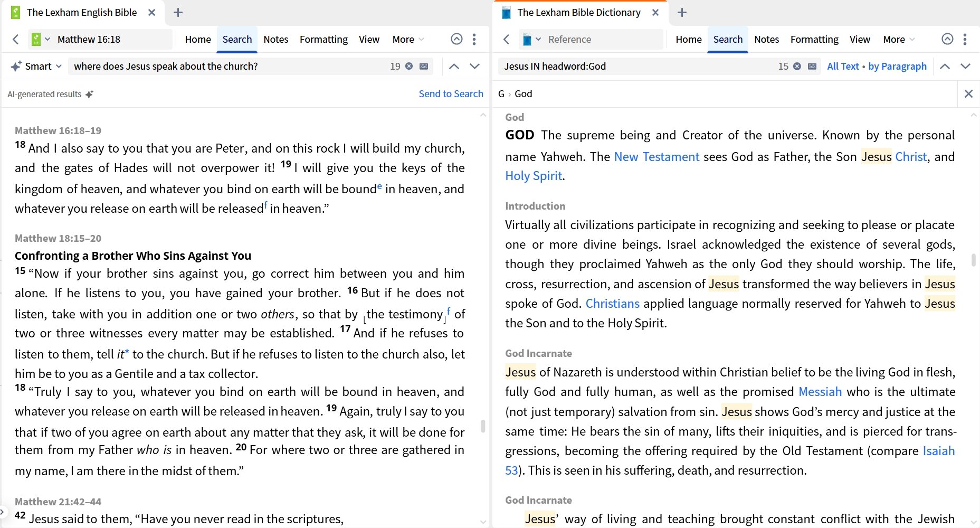Go back in the Lexham Bible Dictionary panel

[507, 39]
